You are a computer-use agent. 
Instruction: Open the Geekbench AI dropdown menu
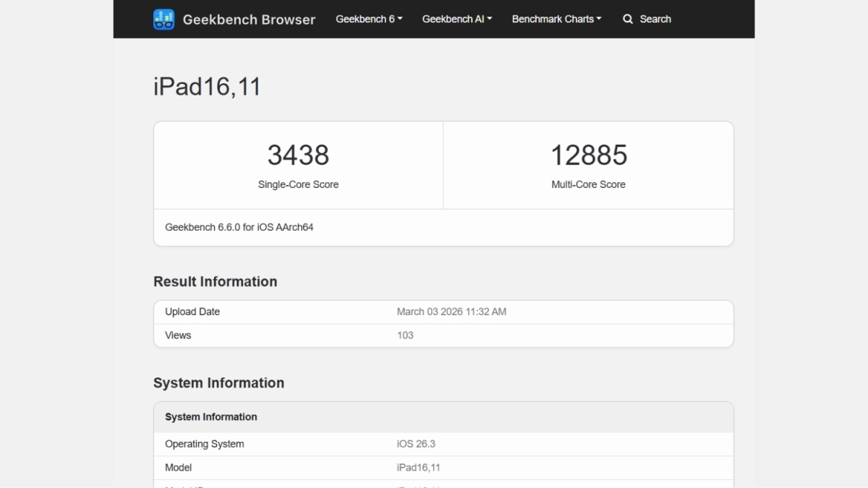click(x=456, y=19)
